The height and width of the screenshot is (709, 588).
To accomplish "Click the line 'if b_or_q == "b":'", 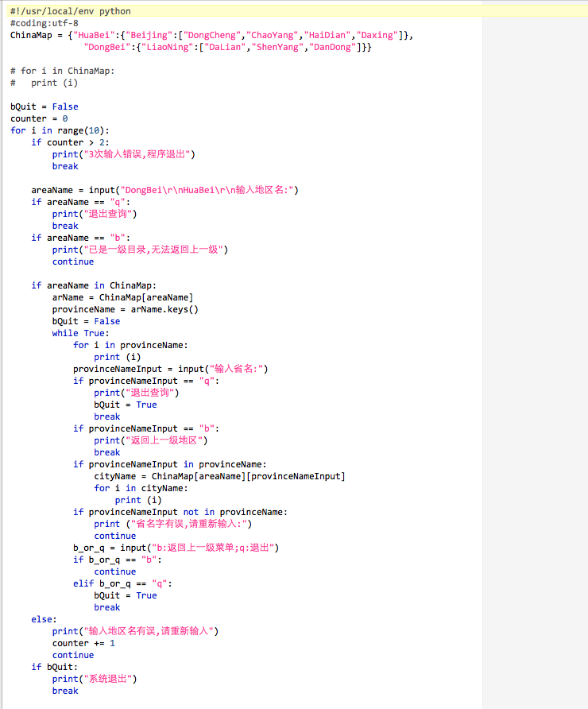I will point(117,560).
